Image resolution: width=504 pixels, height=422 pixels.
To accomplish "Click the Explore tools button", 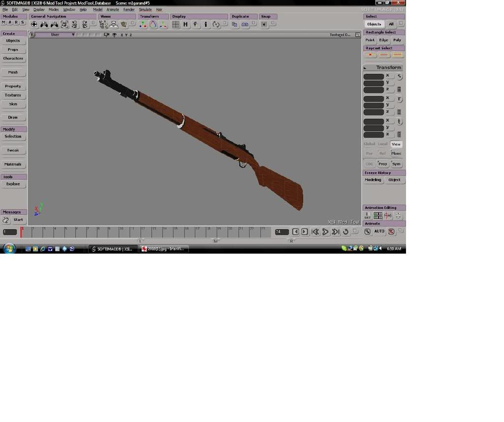I will pyautogui.click(x=13, y=184).
